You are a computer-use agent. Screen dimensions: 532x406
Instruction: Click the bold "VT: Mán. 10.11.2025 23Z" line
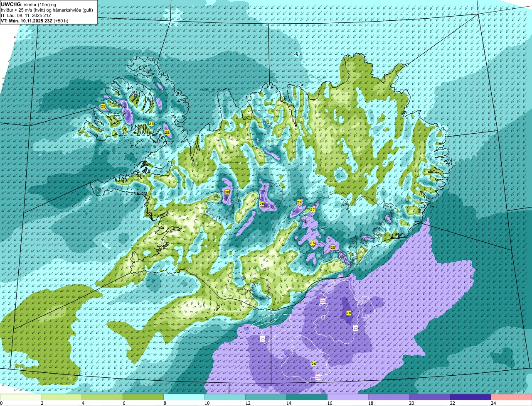click(27, 21)
